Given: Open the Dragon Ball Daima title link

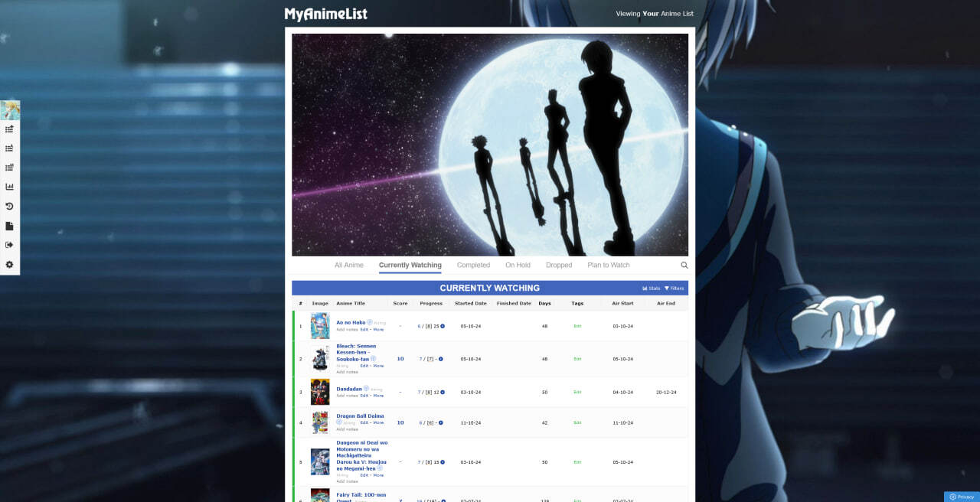Looking at the screenshot, I should [360, 416].
